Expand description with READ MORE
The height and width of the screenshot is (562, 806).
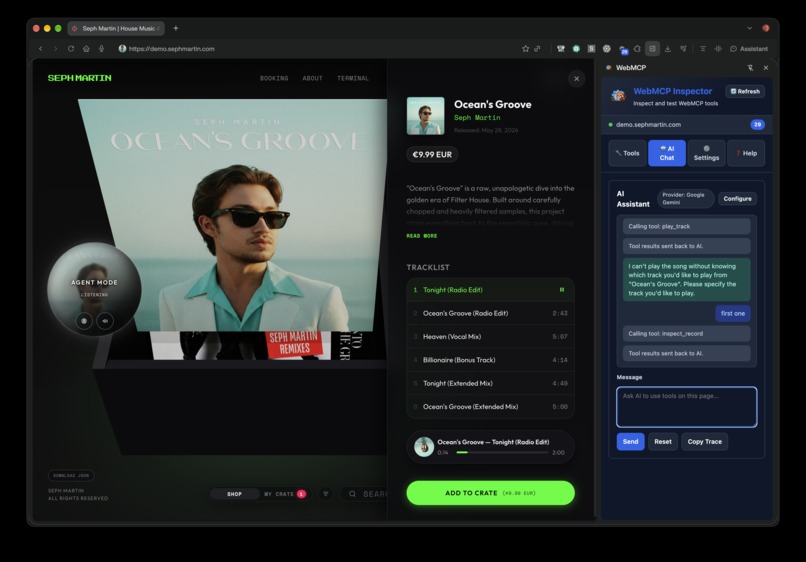[x=422, y=236]
